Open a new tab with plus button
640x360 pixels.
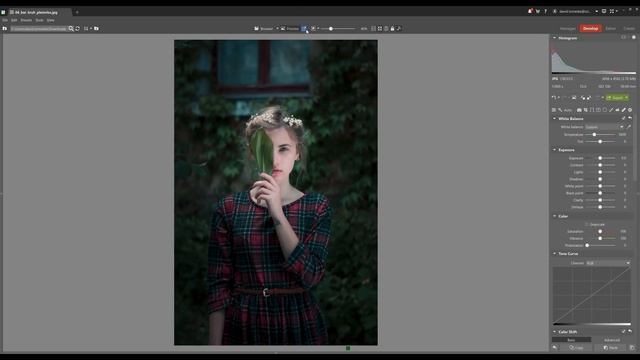coord(77,12)
